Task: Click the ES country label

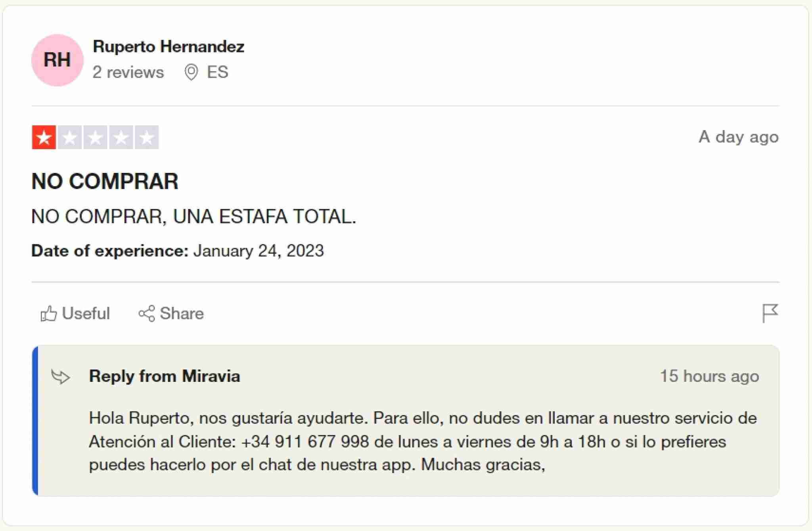Action: coord(217,72)
